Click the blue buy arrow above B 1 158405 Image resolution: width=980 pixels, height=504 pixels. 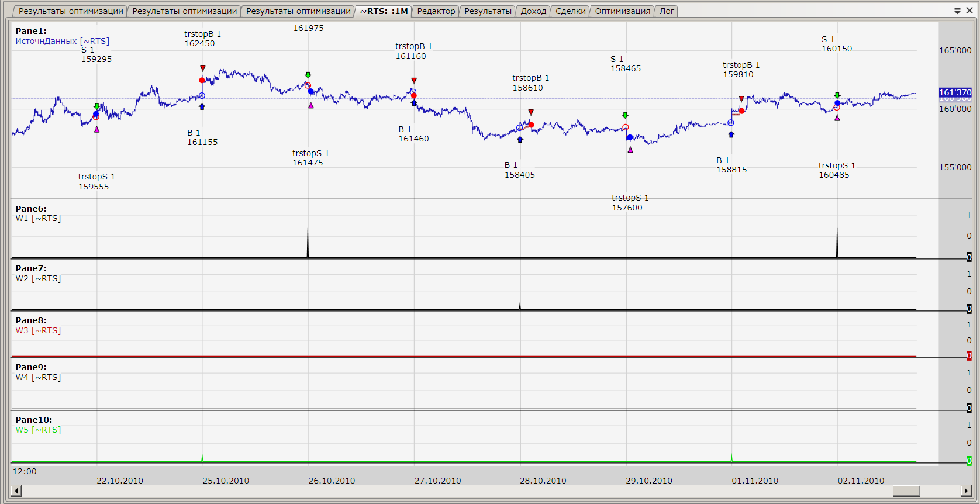click(520, 139)
